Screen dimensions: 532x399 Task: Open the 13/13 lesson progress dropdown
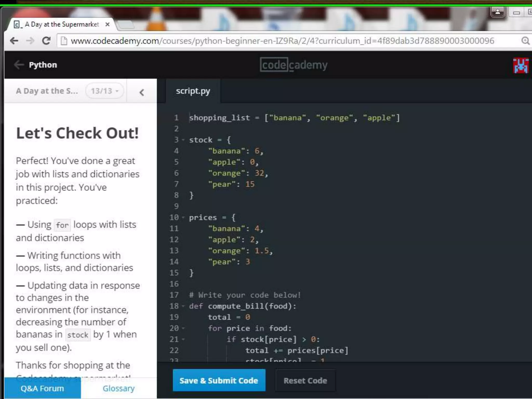point(104,91)
